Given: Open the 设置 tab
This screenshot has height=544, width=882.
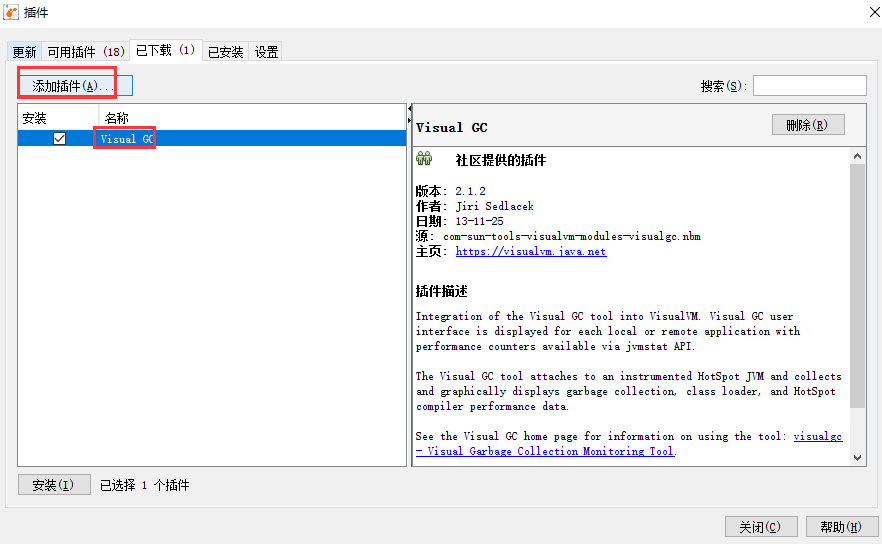Looking at the screenshot, I should pyautogui.click(x=266, y=52).
